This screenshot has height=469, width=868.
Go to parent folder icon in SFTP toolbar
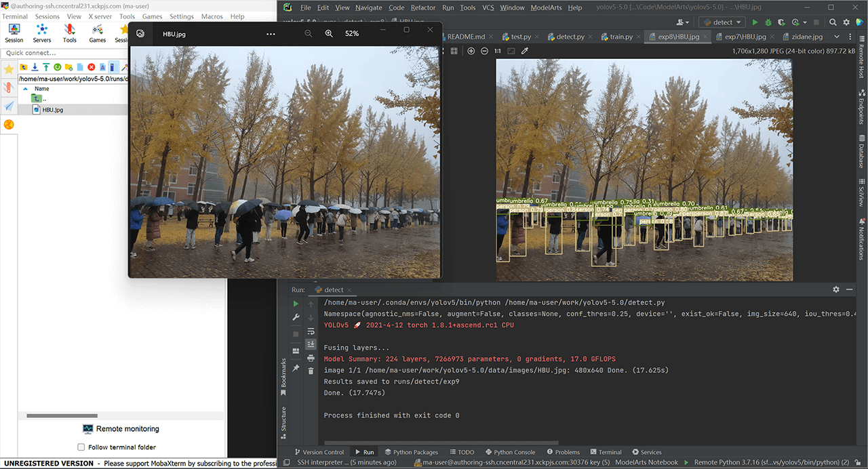coord(24,67)
